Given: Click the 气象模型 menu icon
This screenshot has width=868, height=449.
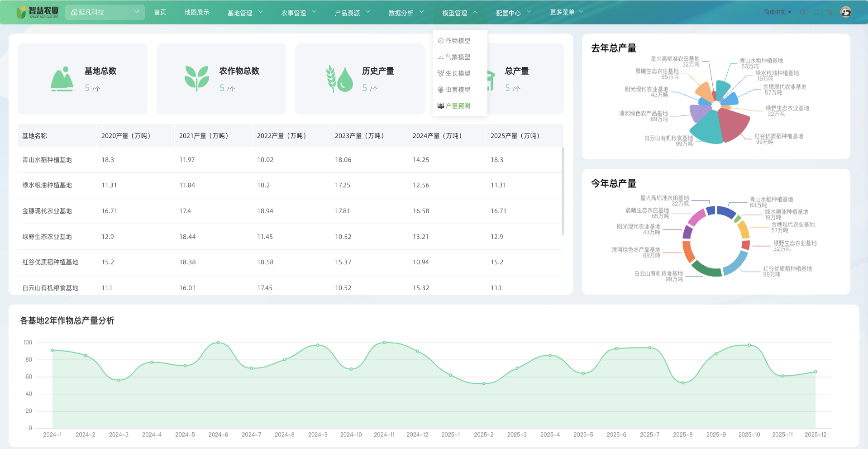Looking at the screenshot, I should coord(440,57).
